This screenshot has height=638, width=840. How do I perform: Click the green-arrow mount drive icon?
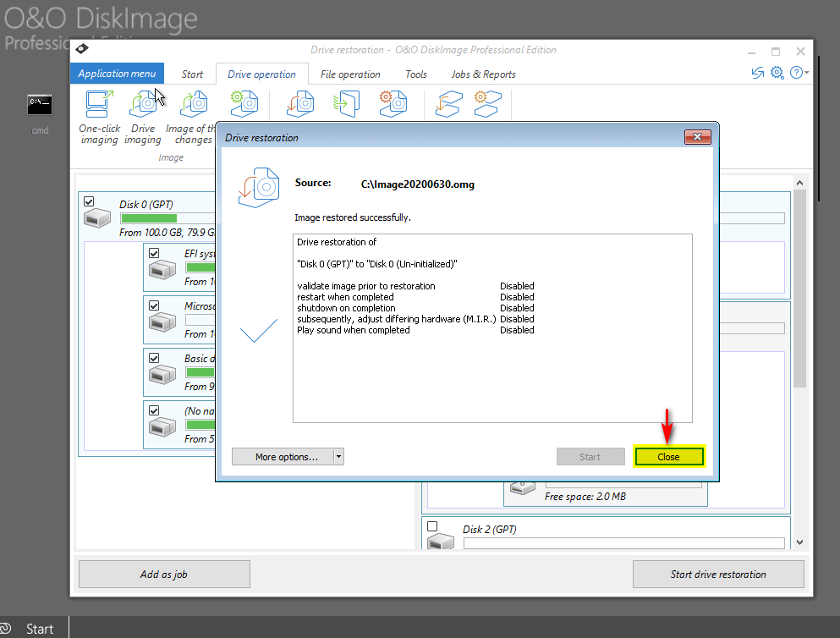point(346,104)
